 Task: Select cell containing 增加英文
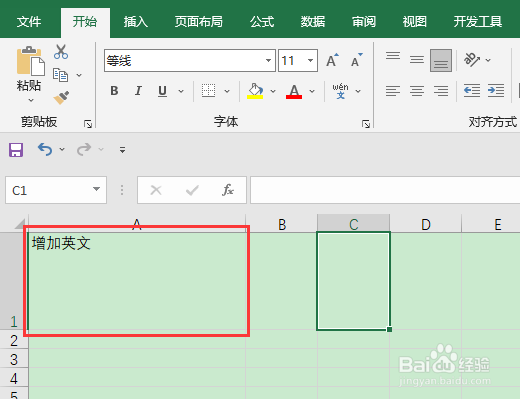point(137,281)
